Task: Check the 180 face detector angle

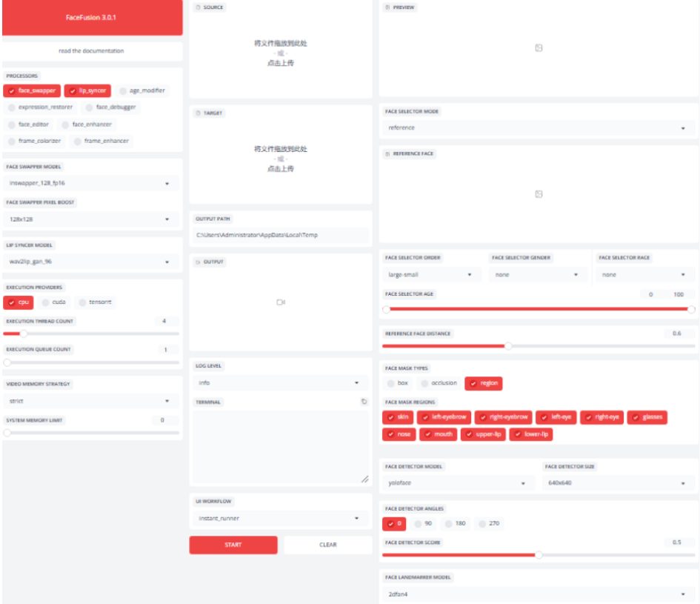Action: (455, 523)
